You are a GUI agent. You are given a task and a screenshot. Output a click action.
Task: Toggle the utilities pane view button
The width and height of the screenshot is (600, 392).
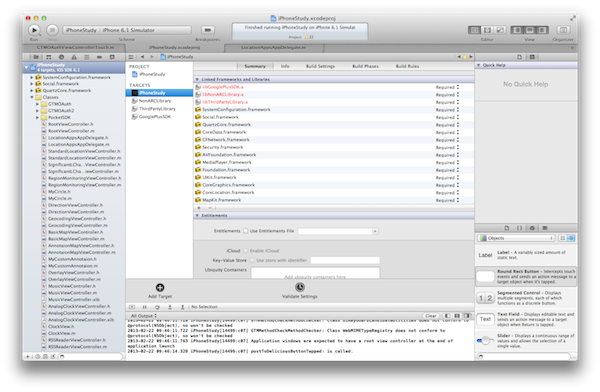542,30
